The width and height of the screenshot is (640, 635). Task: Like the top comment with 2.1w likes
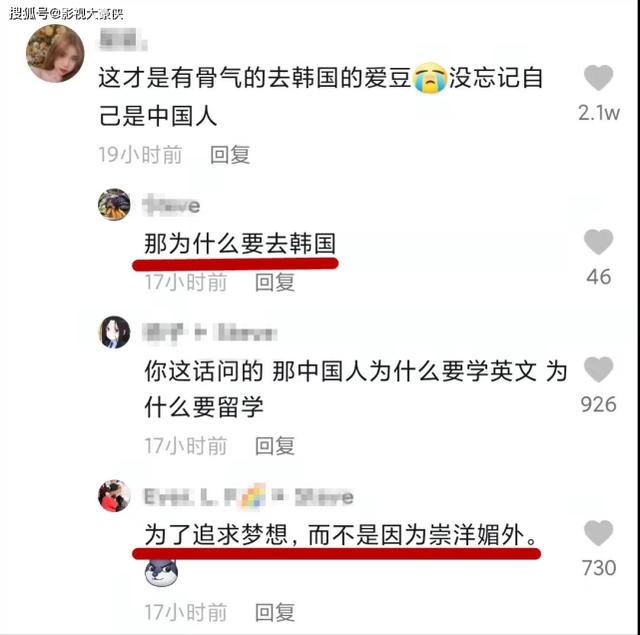(598, 78)
